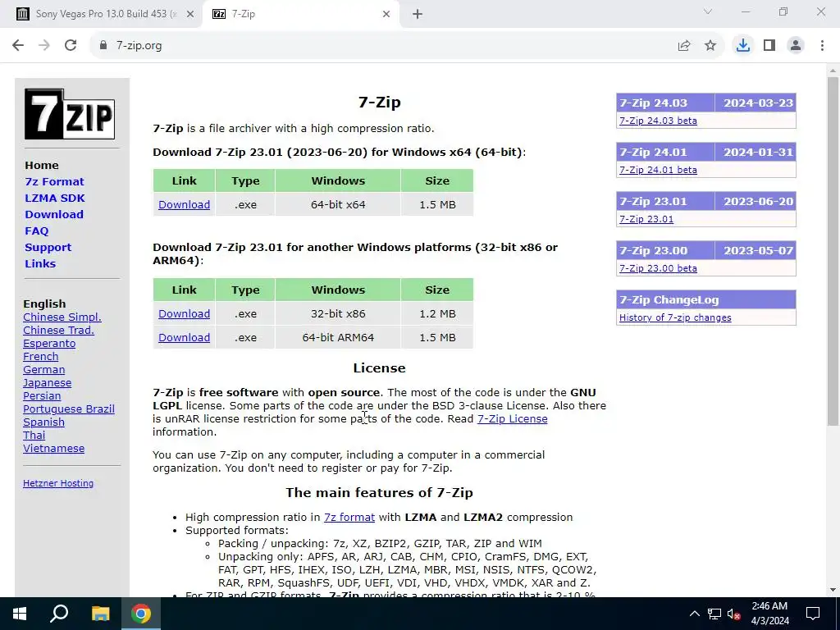Download the 64-bit ARM64 .exe installer
This screenshot has height=630, width=840.
[x=184, y=337]
